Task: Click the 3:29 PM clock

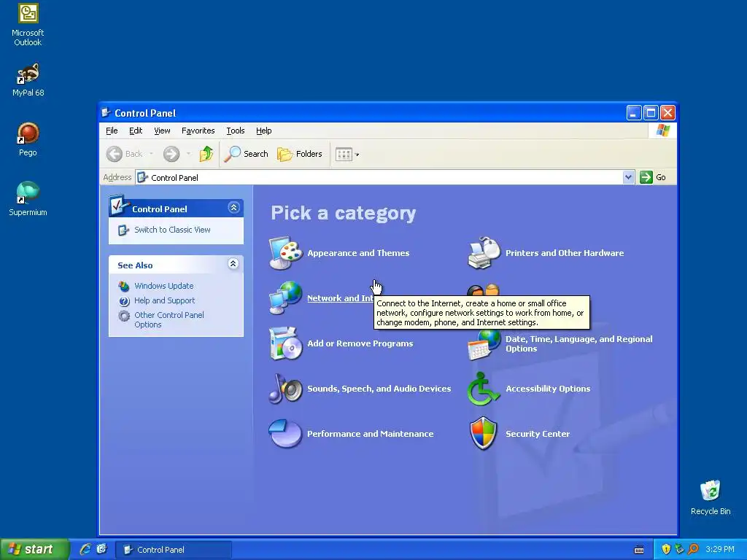Action: tap(720, 549)
